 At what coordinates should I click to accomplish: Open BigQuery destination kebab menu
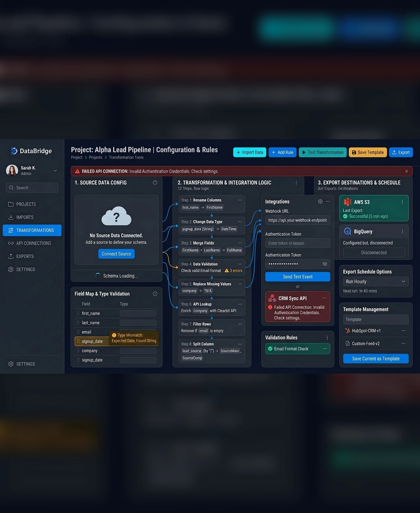coord(402,231)
